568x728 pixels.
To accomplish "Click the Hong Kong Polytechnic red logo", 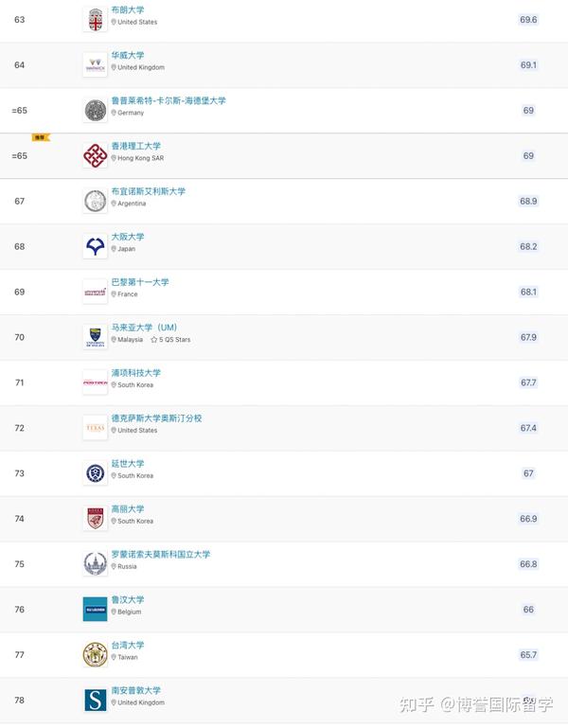I will point(95,155).
